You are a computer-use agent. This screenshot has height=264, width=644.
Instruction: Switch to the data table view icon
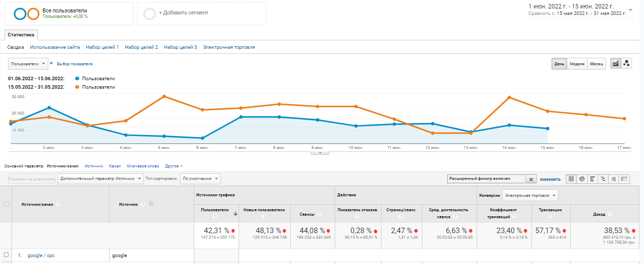click(x=571, y=179)
